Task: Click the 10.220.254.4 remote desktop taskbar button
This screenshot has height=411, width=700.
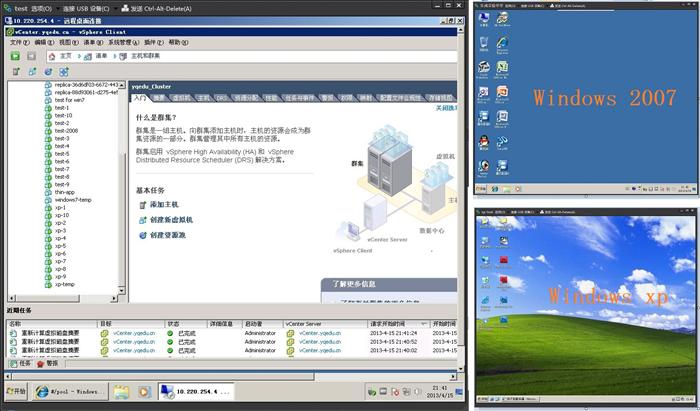Action: [x=196, y=392]
